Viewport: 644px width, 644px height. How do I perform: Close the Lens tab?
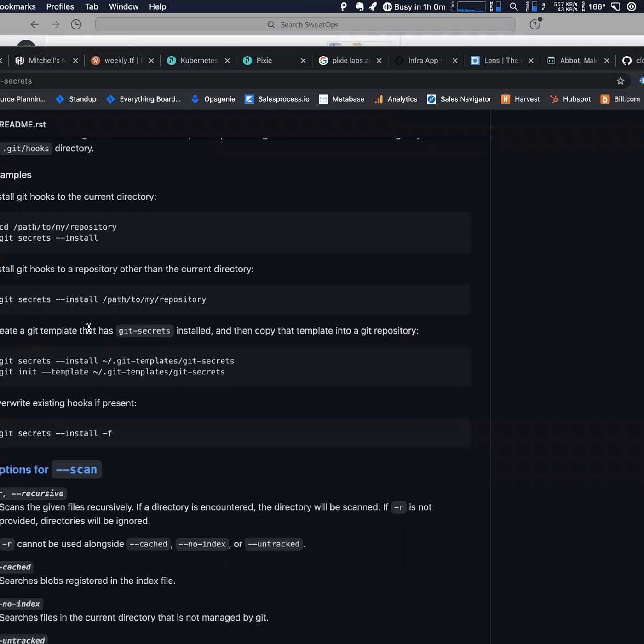click(x=531, y=60)
